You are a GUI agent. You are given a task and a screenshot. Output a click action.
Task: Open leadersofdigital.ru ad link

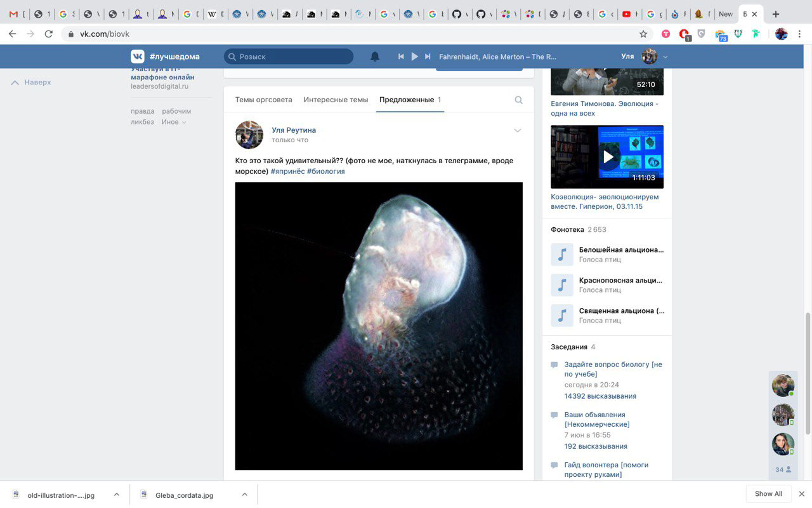point(160,86)
